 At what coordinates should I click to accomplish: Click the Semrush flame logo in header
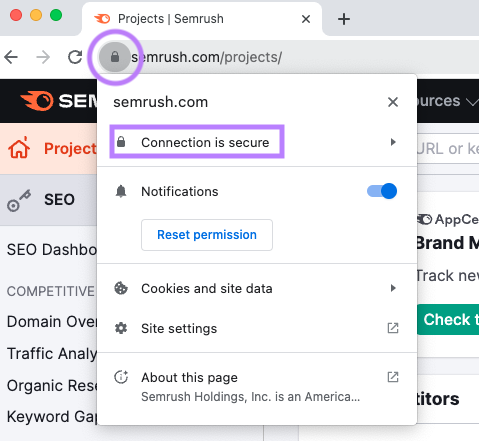(x=37, y=101)
